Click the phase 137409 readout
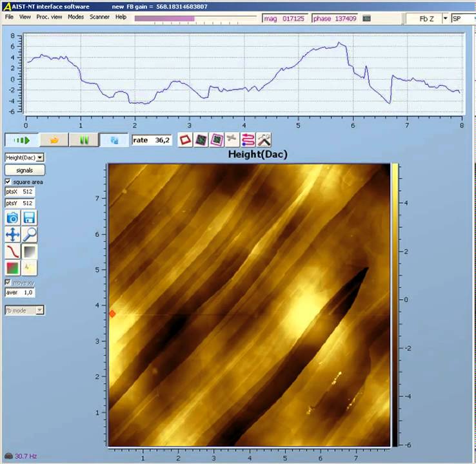Viewport: 476px width, 464px height. 335,19
